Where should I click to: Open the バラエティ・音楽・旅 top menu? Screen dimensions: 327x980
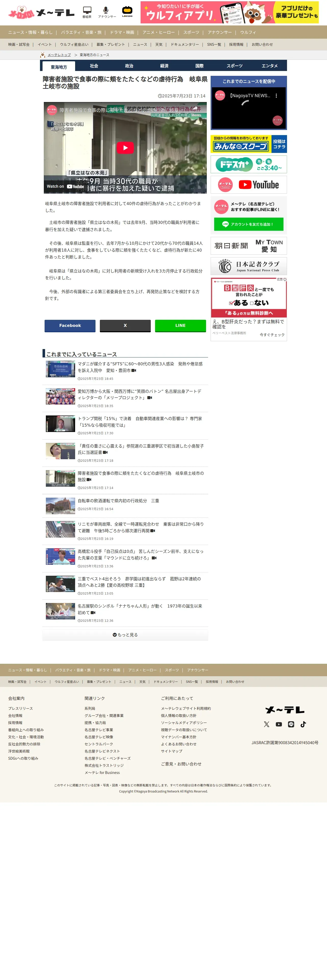(81, 32)
